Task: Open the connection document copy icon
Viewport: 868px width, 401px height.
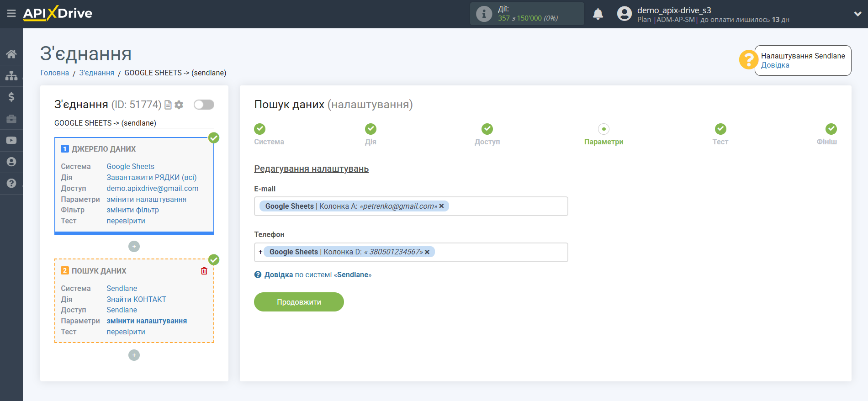Action: 168,105
